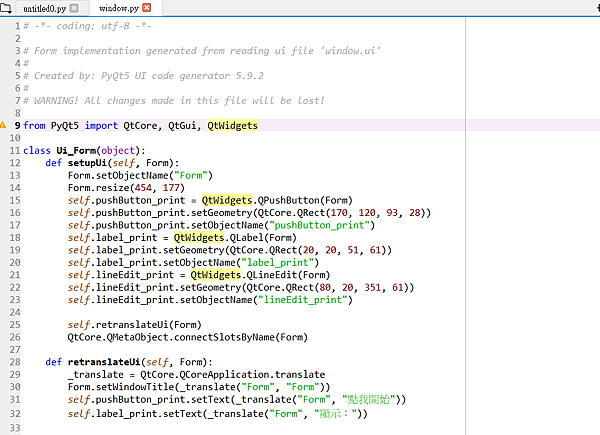Click QLabel on line 18
The width and height of the screenshot is (600, 435).
coord(247,238)
